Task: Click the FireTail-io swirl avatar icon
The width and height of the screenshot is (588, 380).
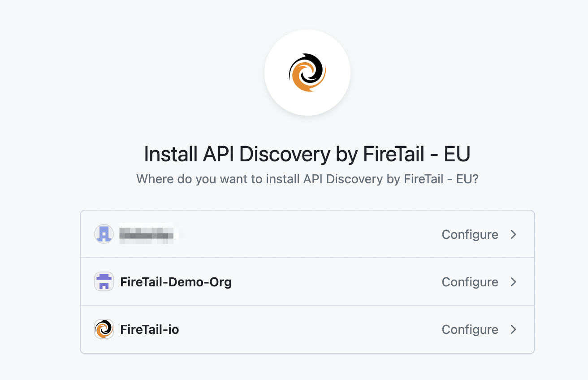Action: point(104,329)
